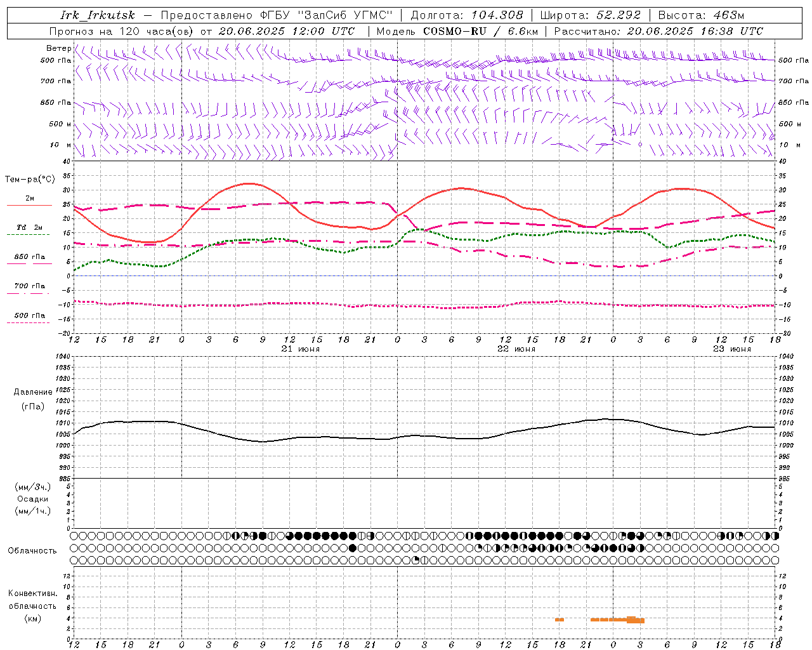Click the black pressure curve line
The width and height of the screenshot is (812, 650).
[x=425, y=435]
